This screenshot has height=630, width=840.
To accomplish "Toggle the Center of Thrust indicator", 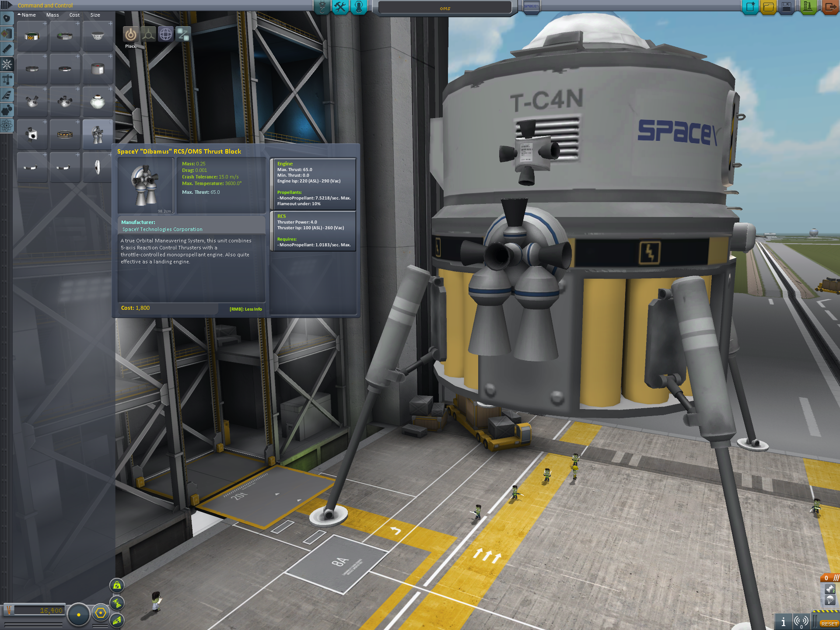I will coord(117,603).
